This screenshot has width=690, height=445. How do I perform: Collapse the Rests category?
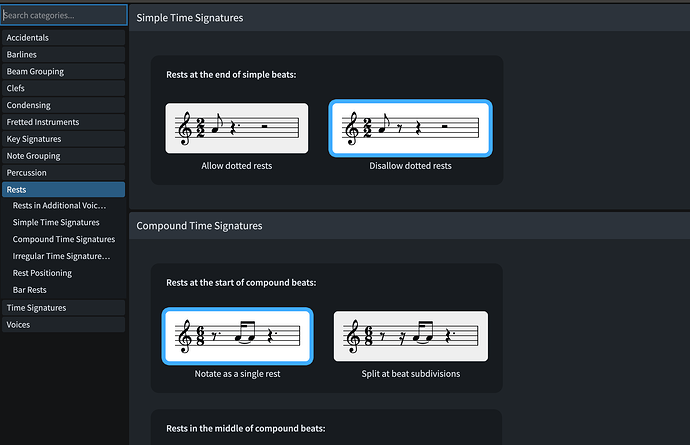coord(63,189)
